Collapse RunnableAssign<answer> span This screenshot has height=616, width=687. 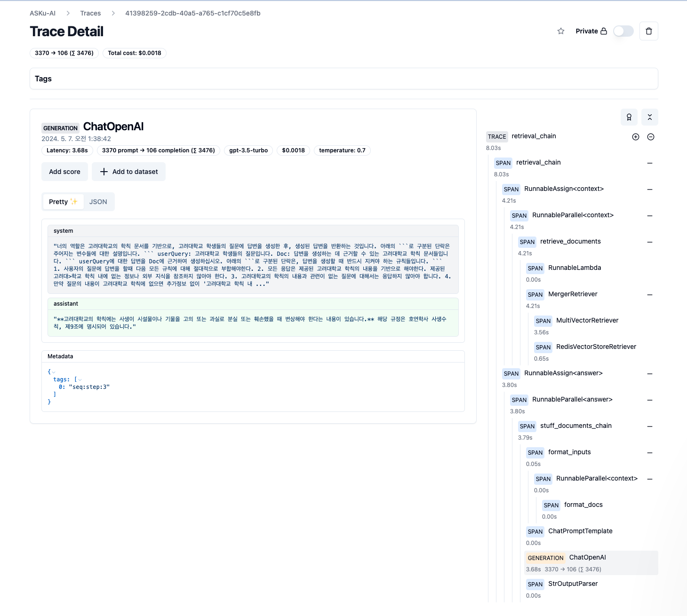click(650, 374)
